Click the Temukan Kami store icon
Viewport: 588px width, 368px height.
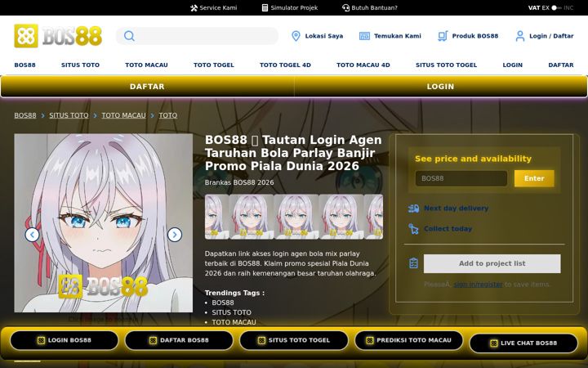(364, 36)
